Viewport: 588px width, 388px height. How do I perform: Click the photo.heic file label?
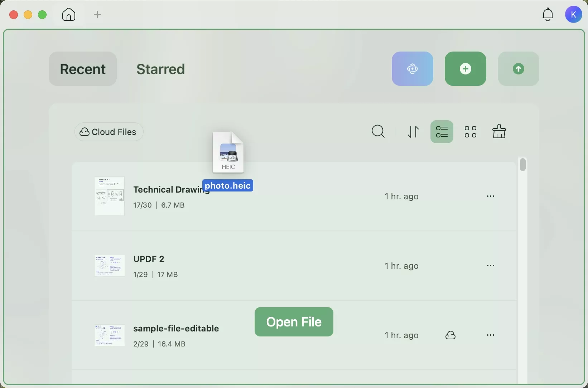tap(228, 186)
